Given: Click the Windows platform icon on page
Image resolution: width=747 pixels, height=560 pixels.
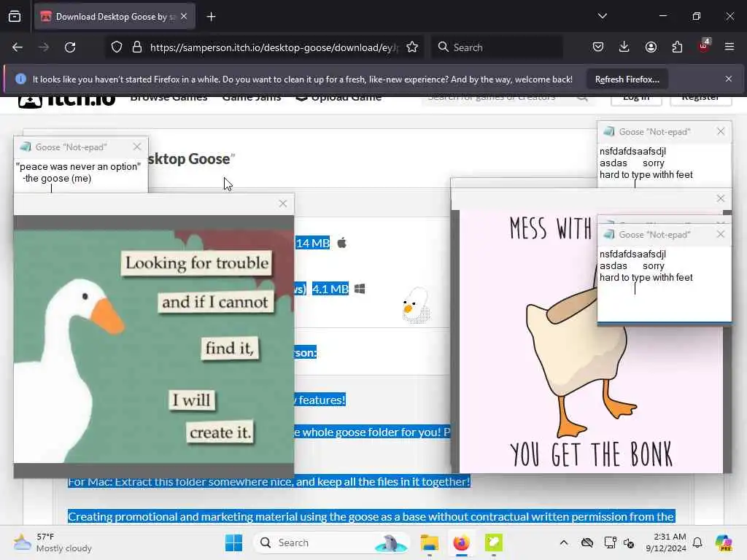Looking at the screenshot, I should tap(360, 289).
